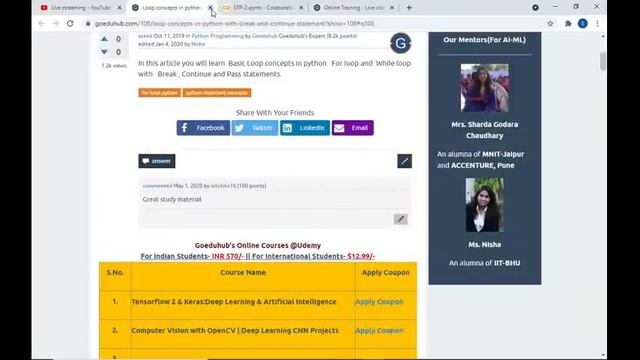Open the Goeduhub G avatar icon
Screen dimensions: 640x360
(400, 43)
